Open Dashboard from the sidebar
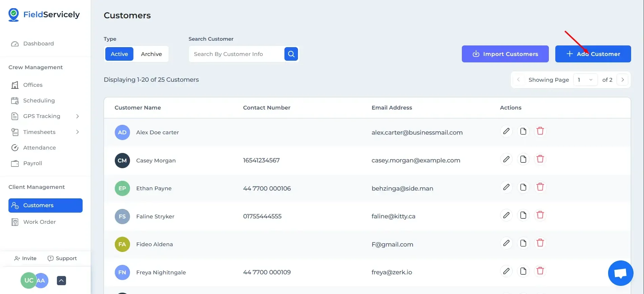644x294 pixels. coord(38,44)
